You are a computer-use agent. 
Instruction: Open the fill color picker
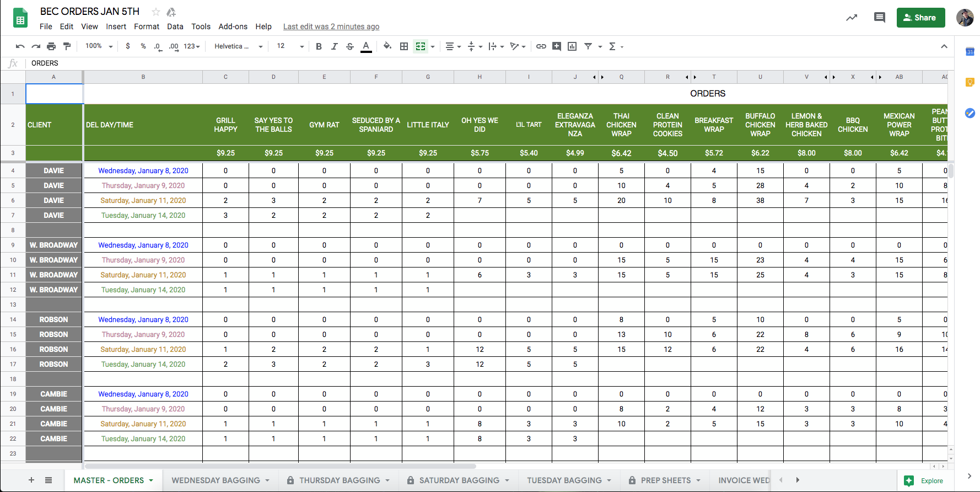coord(387,46)
